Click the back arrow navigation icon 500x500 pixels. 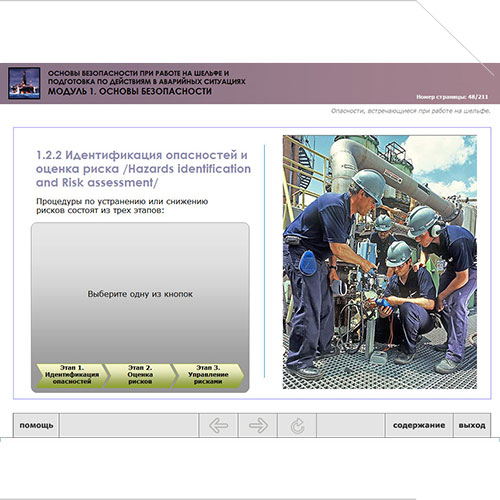pos(219,425)
